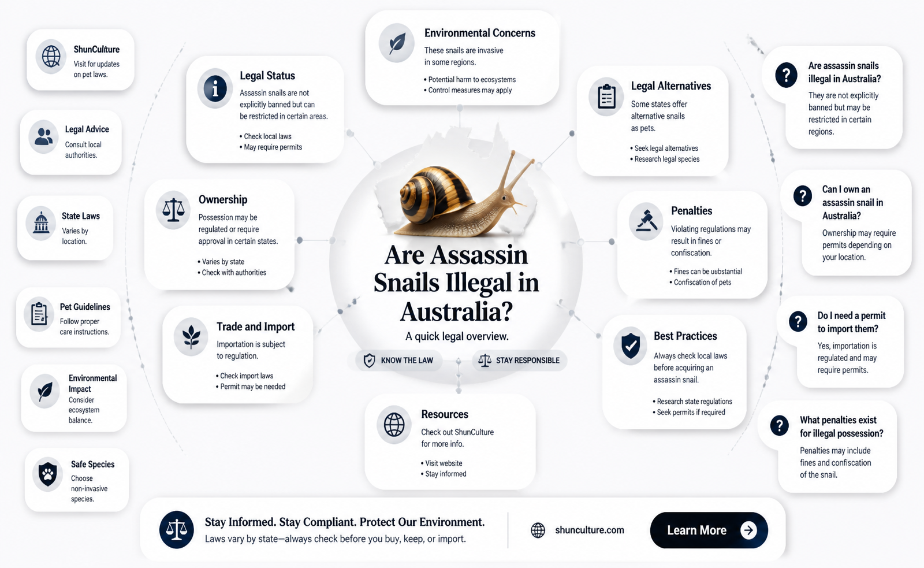This screenshot has height=568, width=924.
Task: Click the 'Ownership' heading
Action: [x=223, y=199]
